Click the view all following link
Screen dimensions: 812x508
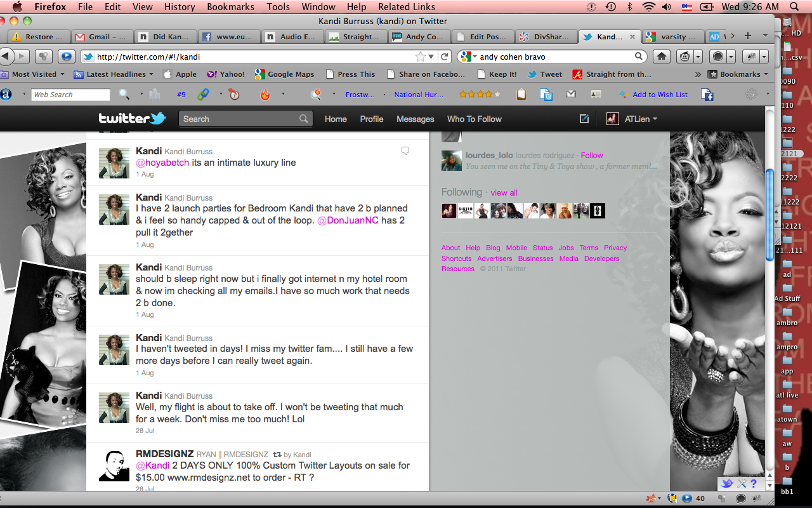click(504, 192)
